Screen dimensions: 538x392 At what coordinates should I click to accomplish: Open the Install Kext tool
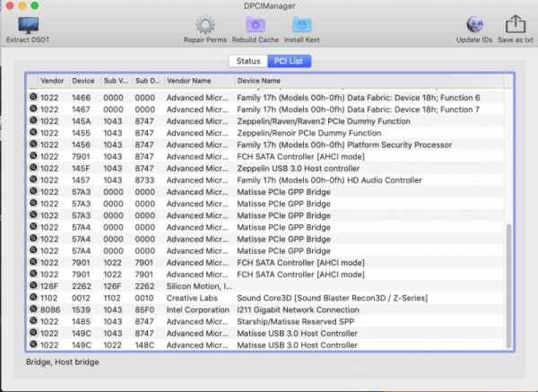pyautogui.click(x=302, y=24)
